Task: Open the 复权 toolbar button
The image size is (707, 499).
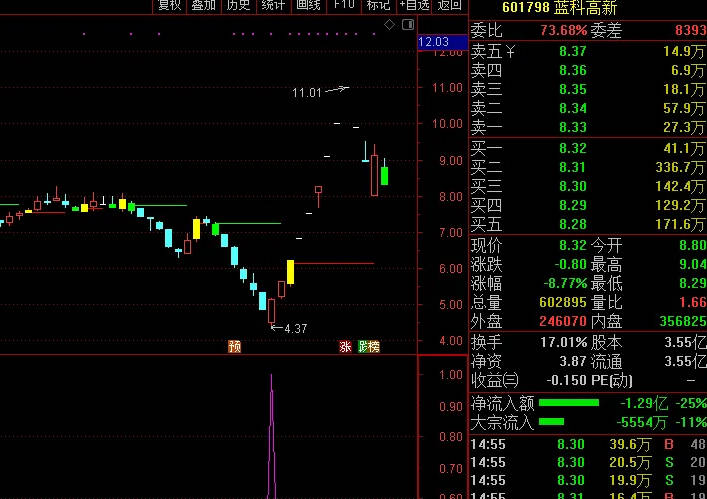Action: [x=170, y=5]
